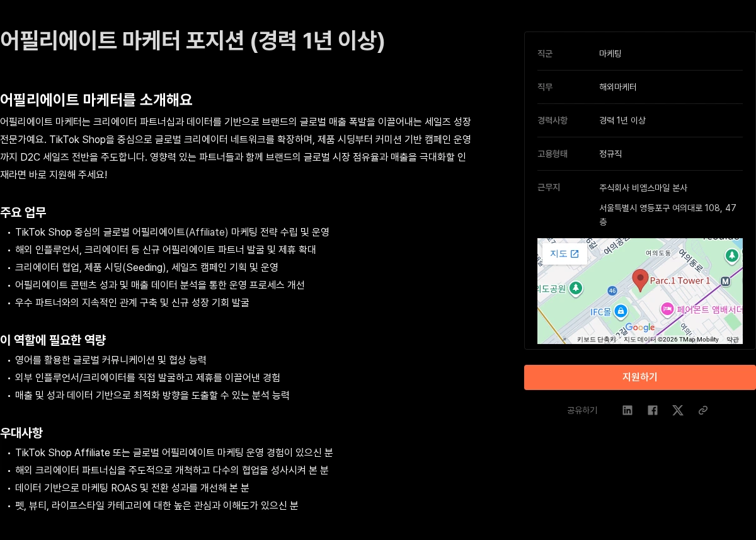This screenshot has height=540, width=756.
Task: Click the bullet 펫, 뷰티, 라이프스타일 카테고리
Action: tap(157, 505)
